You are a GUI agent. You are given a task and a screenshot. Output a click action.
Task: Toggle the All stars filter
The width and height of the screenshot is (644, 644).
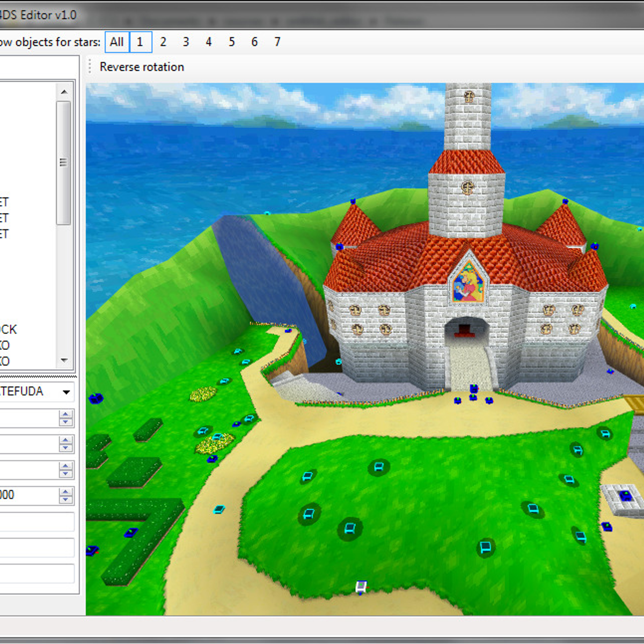tap(117, 42)
